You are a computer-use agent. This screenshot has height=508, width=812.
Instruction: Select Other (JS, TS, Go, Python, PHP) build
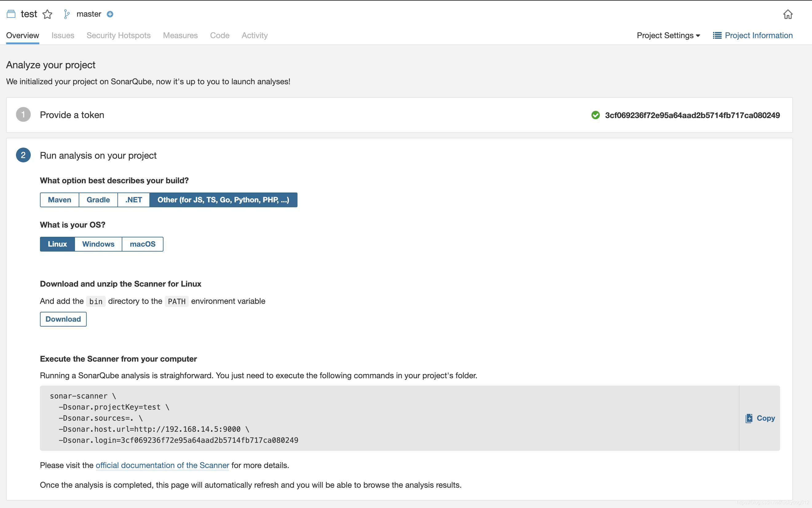[223, 200]
